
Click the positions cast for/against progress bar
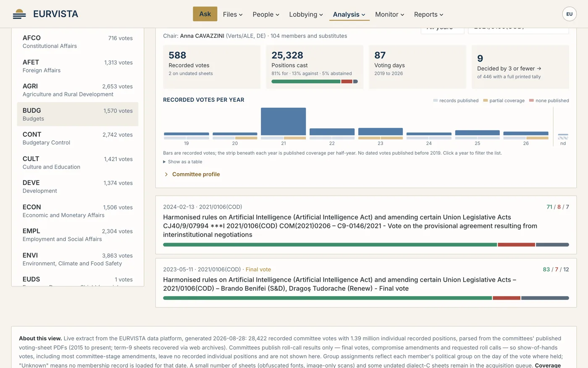[x=315, y=82]
